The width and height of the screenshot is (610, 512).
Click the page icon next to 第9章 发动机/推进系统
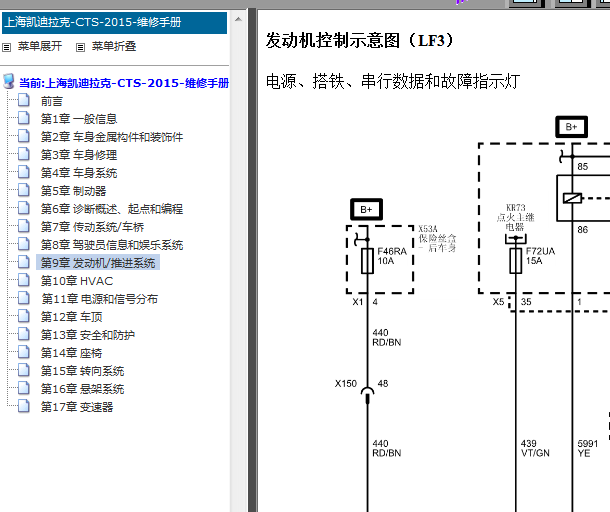[24, 262]
